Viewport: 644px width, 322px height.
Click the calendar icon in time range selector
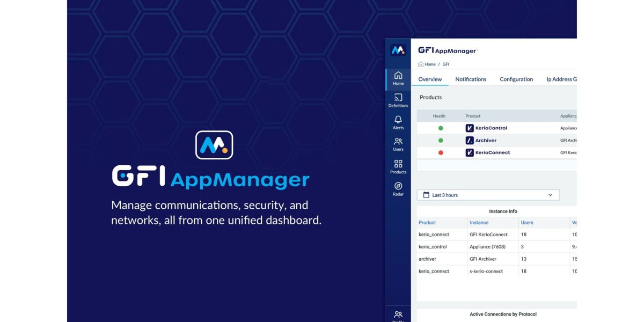tap(426, 195)
